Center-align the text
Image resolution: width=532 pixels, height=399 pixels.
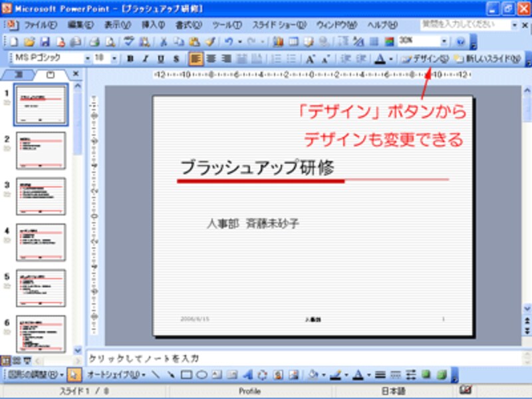tap(211, 59)
